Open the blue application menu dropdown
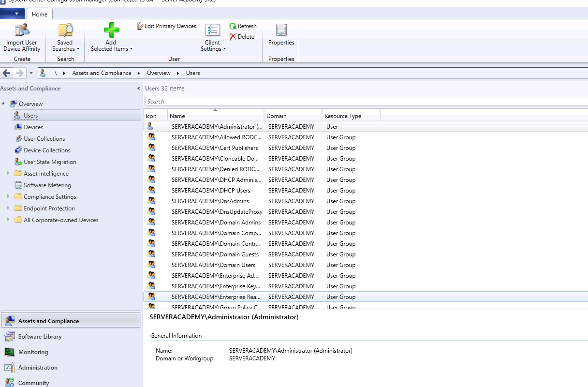 (13, 14)
